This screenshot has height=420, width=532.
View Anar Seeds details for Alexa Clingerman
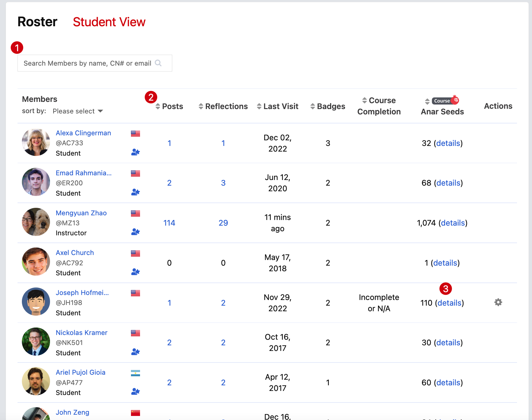pyautogui.click(x=448, y=143)
